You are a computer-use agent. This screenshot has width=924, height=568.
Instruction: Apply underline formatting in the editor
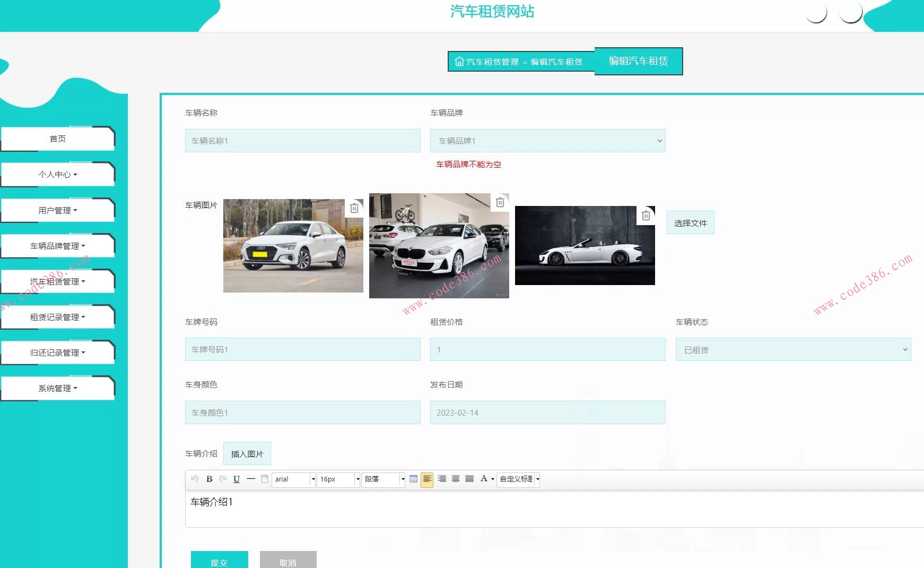[237, 479]
